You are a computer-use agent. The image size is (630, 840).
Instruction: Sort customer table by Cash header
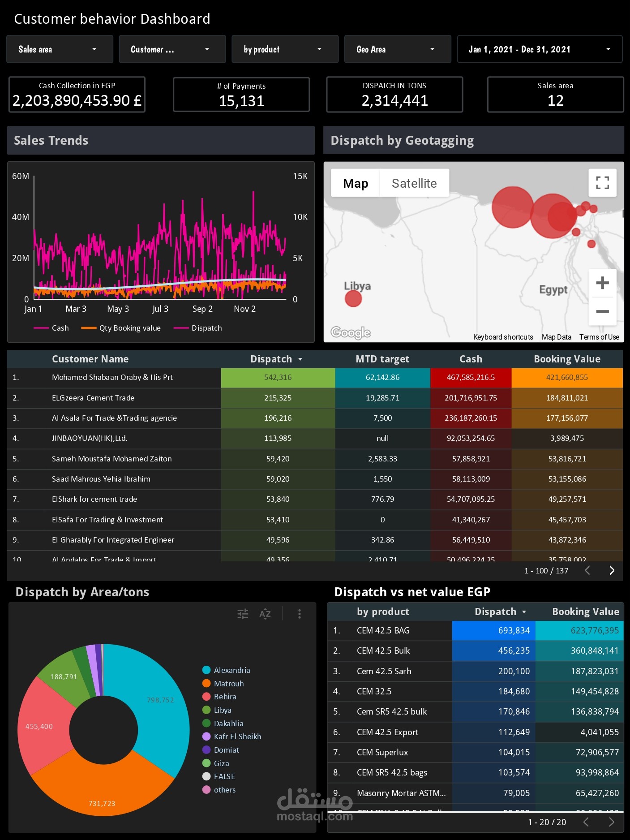(x=471, y=359)
